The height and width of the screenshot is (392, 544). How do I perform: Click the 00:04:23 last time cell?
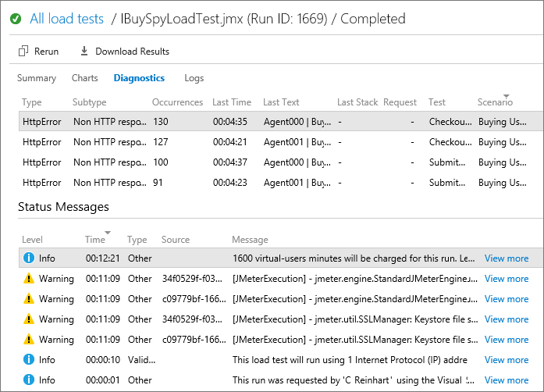point(230,183)
